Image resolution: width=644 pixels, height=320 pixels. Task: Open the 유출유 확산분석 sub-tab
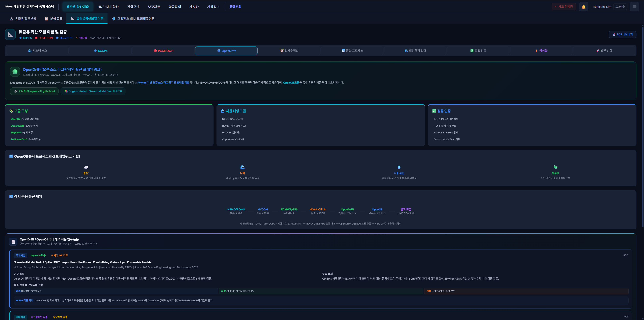pyautogui.click(x=23, y=19)
